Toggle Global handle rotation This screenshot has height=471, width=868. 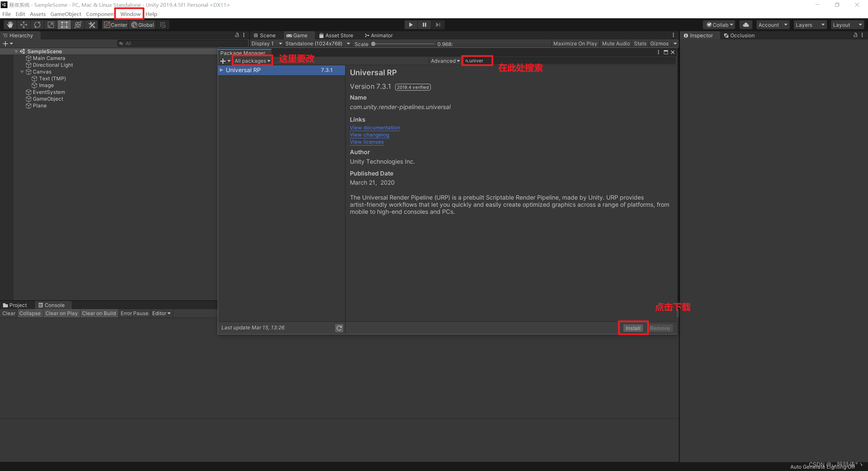pyautogui.click(x=143, y=25)
